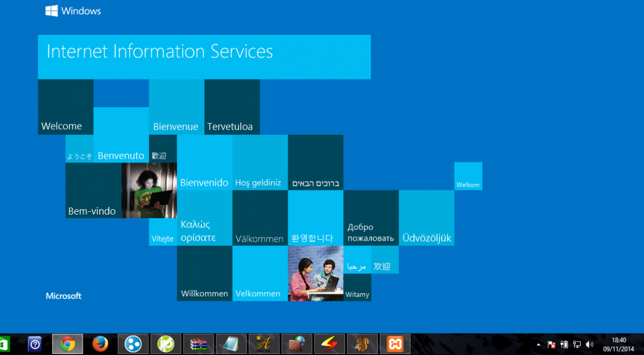
Task: Click the Microsoft logo text
Action: 63,296
